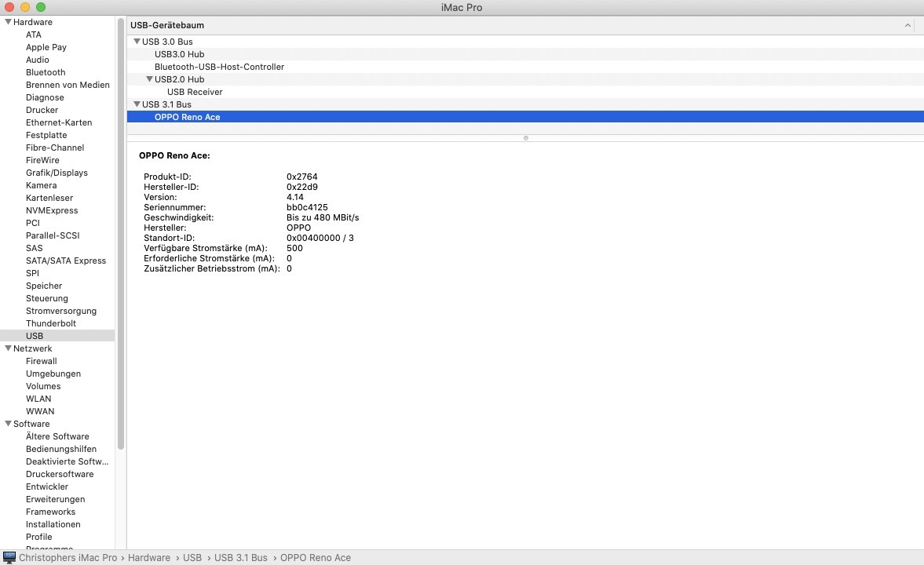Collapse the Netzwerk section triangle
924x565 pixels.
9,348
